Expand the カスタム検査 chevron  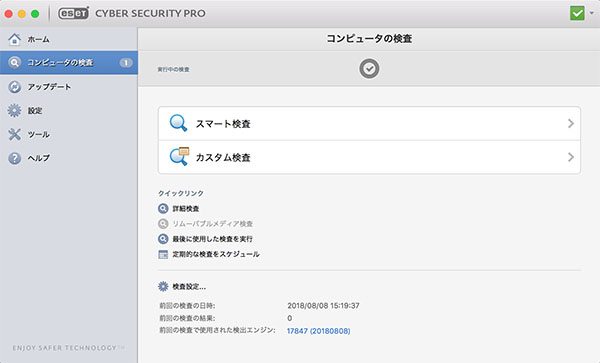pyautogui.click(x=571, y=157)
